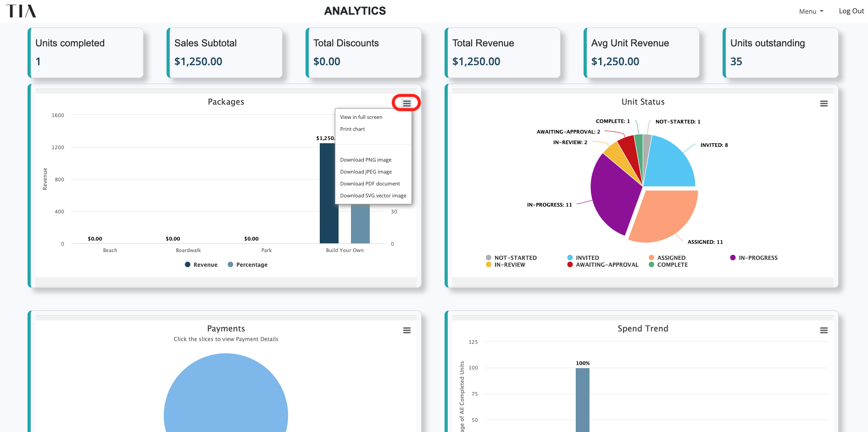Open the Spend Trend chart hamburger menu
Image resolution: width=868 pixels, height=432 pixels.
[x=823, y=330]
